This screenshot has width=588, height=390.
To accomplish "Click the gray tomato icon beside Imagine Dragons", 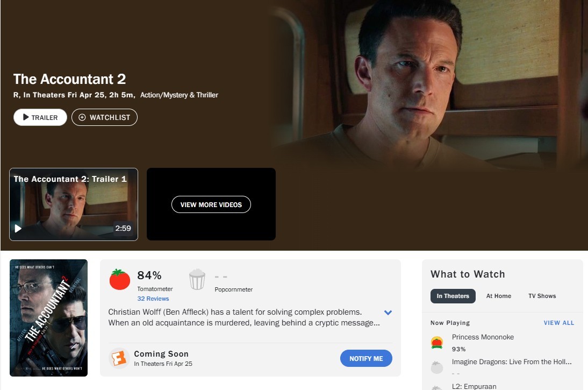I will 436,367.
